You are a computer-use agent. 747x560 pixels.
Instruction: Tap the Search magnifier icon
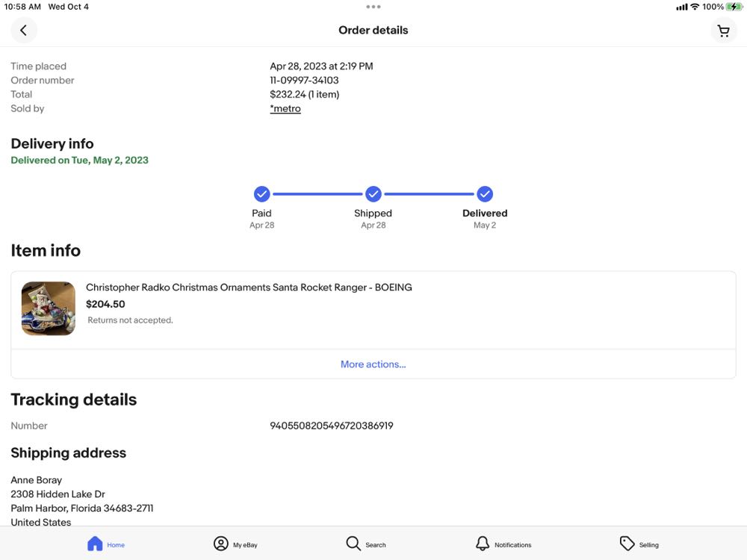353,544
